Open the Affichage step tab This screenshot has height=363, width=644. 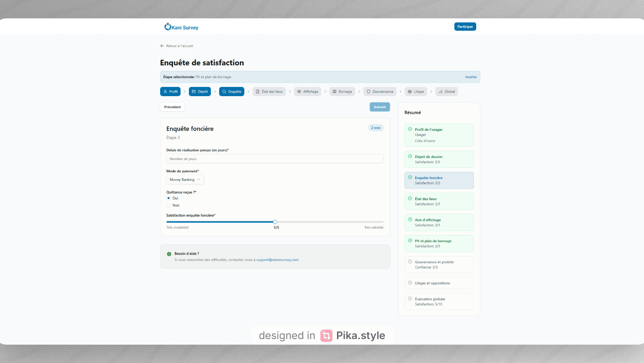(x=308, y=92)
